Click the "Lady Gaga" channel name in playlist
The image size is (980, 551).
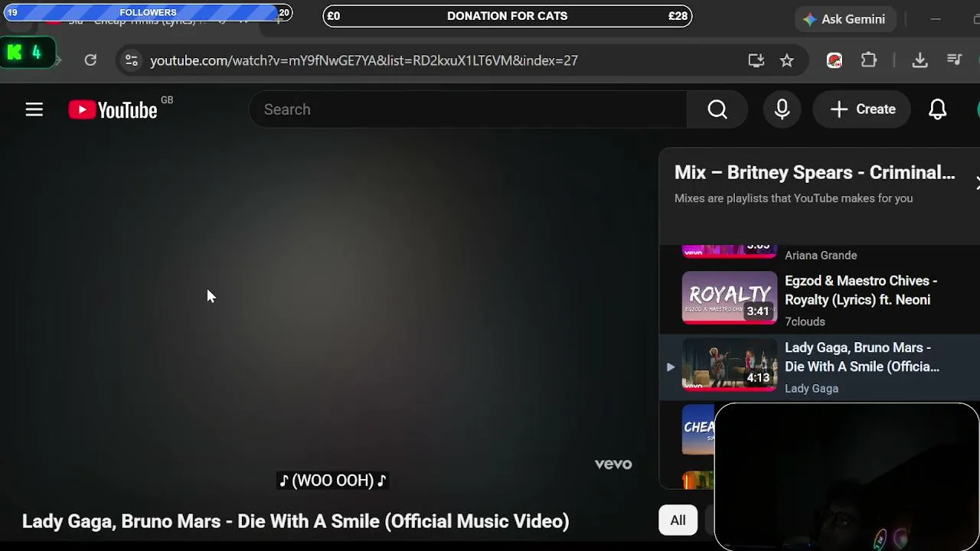click(x=812, y=388)
